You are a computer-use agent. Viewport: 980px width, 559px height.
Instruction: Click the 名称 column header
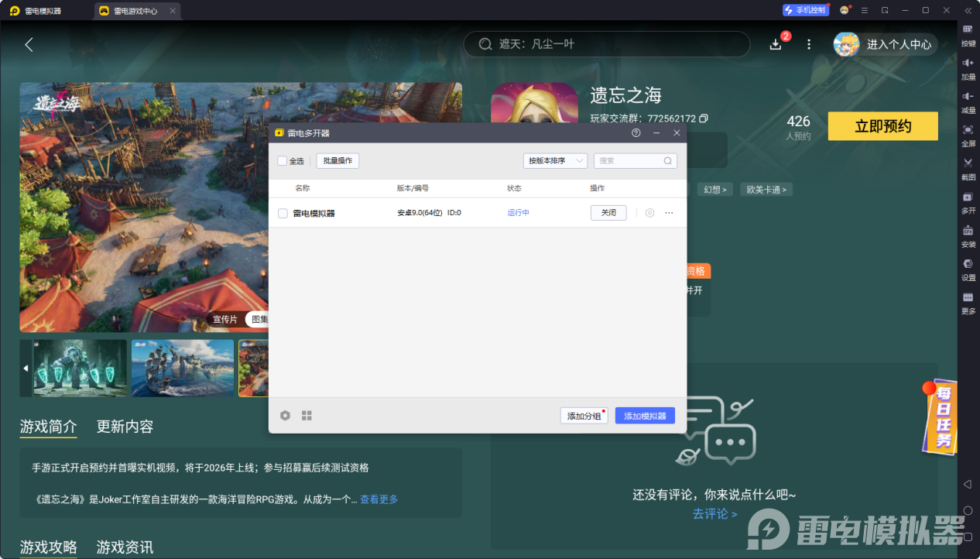coord(302,188)
